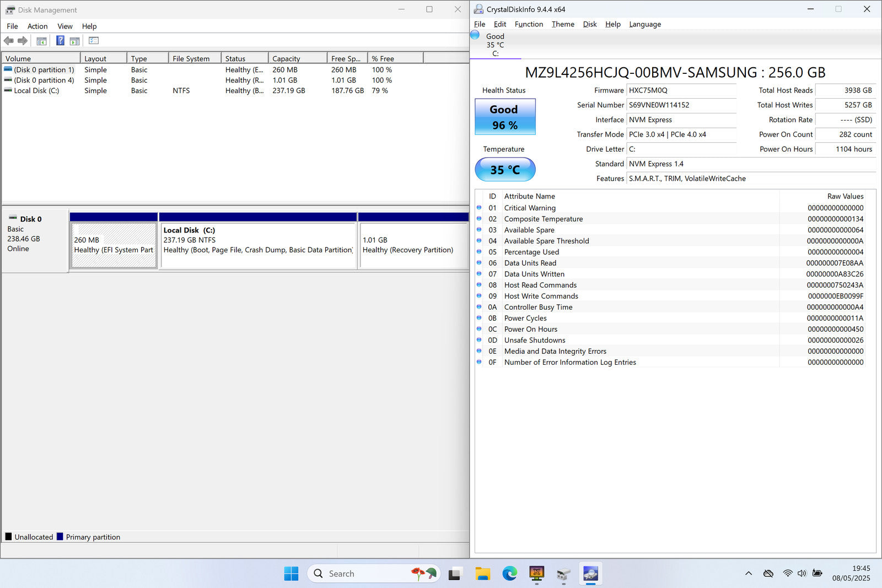Sort by the Layout column header
882x588 pixels.
(104, 58)
